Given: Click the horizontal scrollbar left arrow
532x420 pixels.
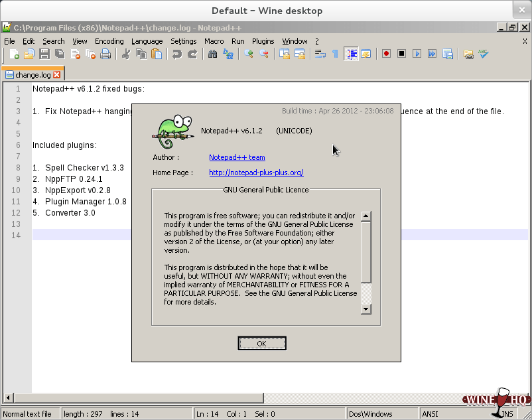Looking at the screenshot, I should tap(9, 397).
